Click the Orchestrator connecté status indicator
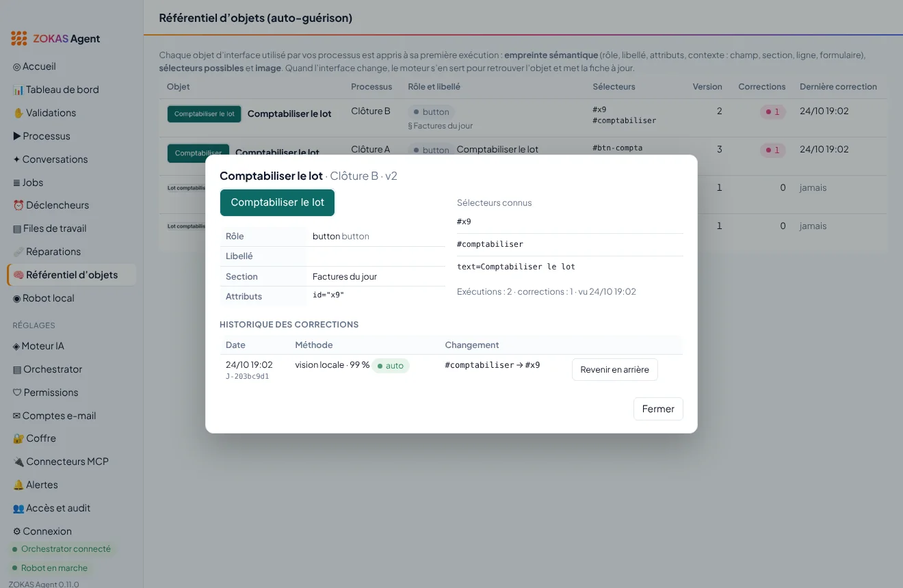 coord(62,549)
